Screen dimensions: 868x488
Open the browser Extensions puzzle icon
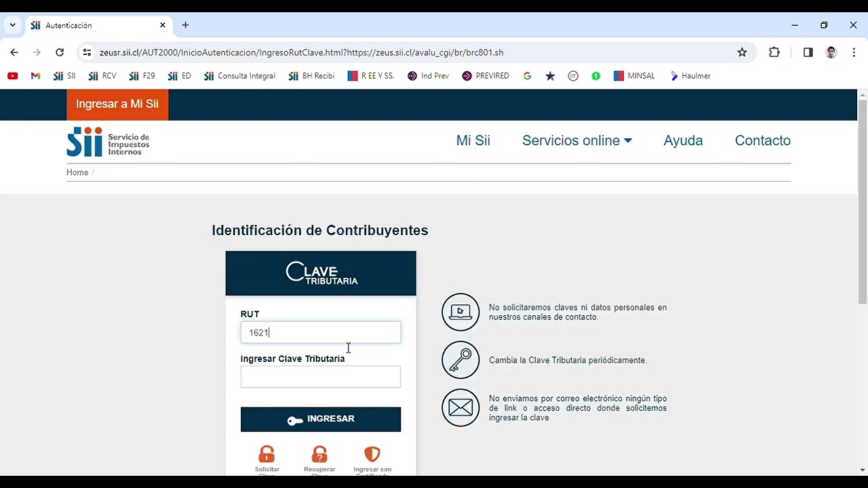pos(774,52)
